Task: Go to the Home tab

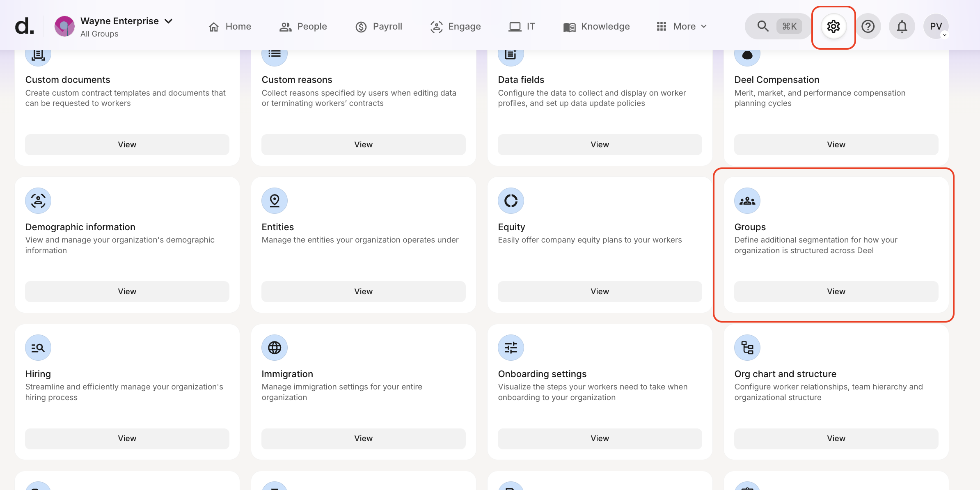Action: [x=230, y=27]
